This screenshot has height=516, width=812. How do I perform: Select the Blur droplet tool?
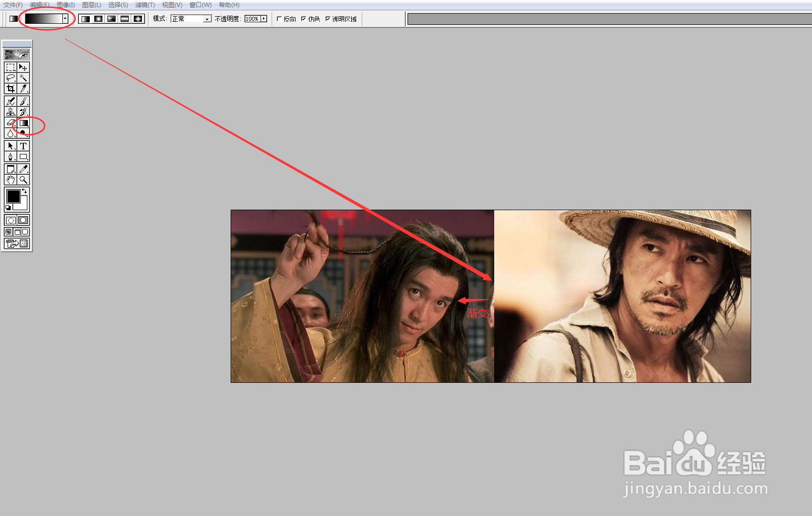tap(11, 133)
